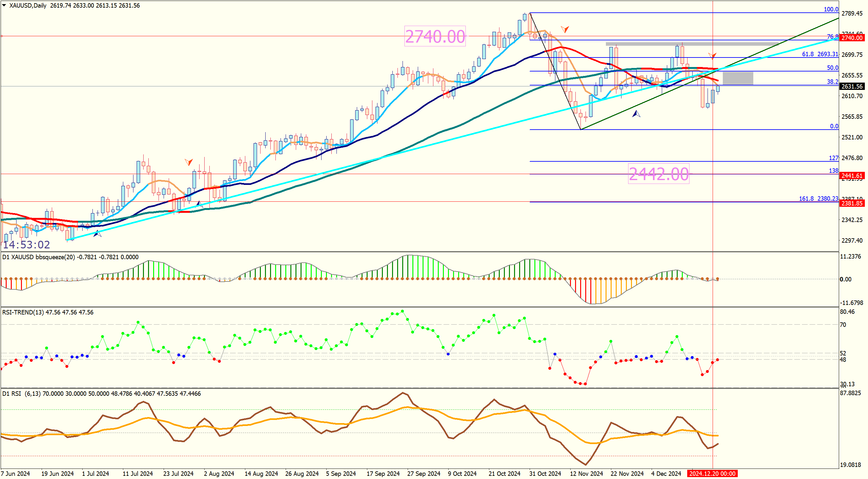The width and height of the screenshot is (868, 479).
Task: Select the pink 2740.00 text label
Action: [435, 37]
